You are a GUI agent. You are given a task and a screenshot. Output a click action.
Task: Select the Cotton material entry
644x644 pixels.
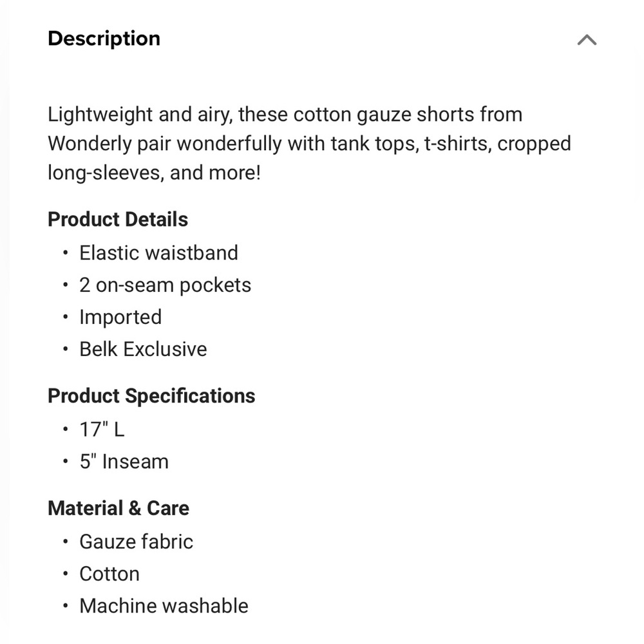109,574
